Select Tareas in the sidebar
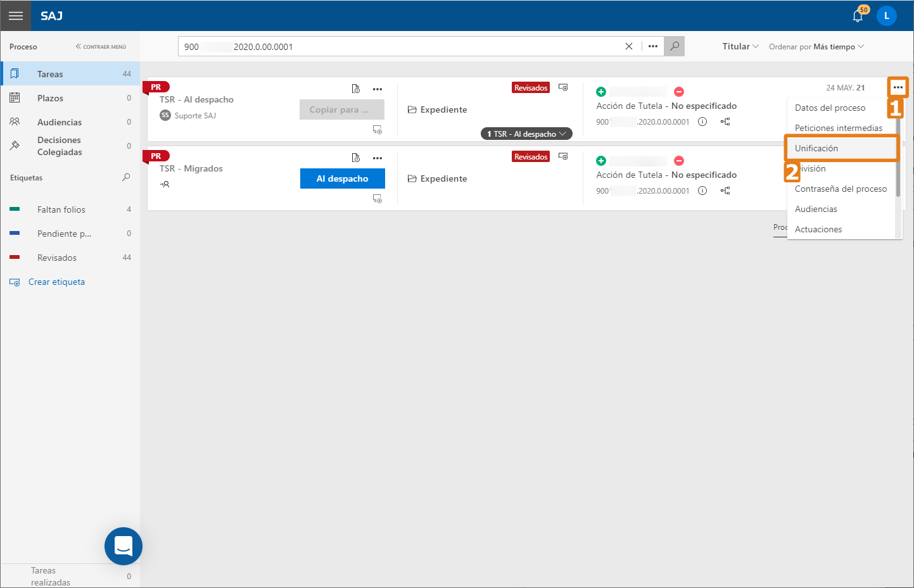Screen dimensions: 914x588 click(x=70, y=74)
